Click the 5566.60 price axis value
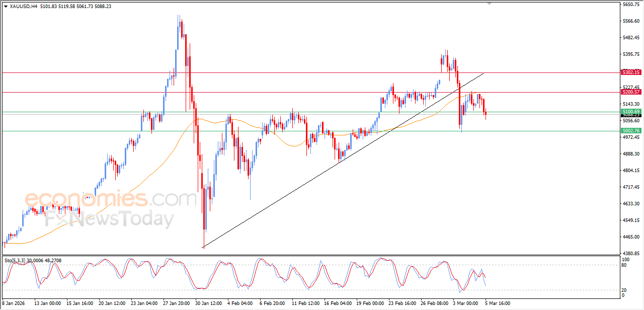The image size is (644, 310). tap(631, 21)
